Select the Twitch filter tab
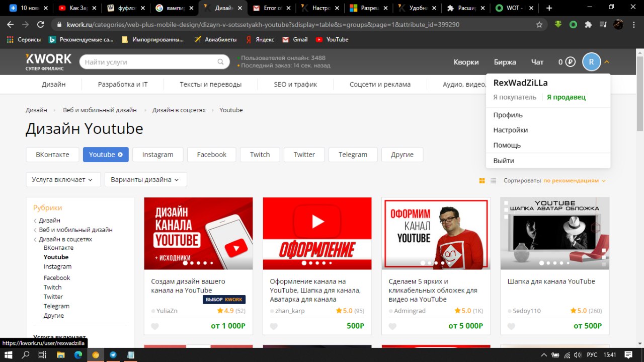The height and width of the screenshot is (362, 644). point(260,155)
